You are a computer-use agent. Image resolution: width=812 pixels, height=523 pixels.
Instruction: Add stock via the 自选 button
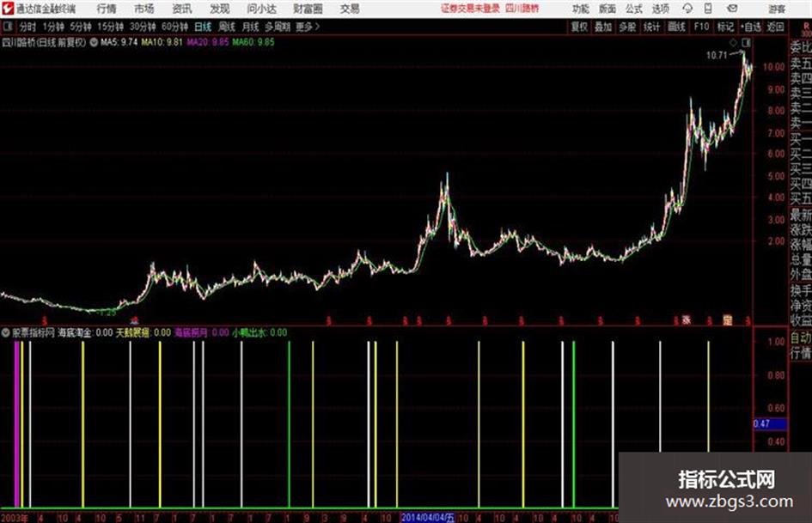tap(751, 27)
